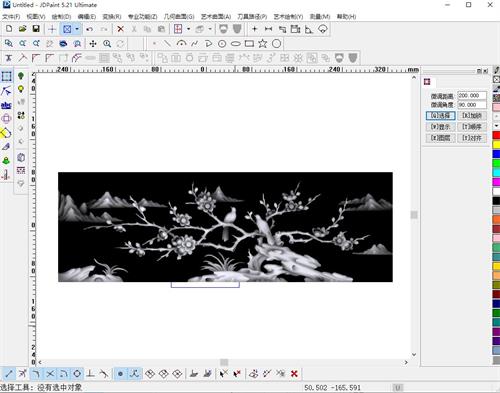
Task: Pick the red color swatch
Action: pyautogui.click(x=496, y=135)
